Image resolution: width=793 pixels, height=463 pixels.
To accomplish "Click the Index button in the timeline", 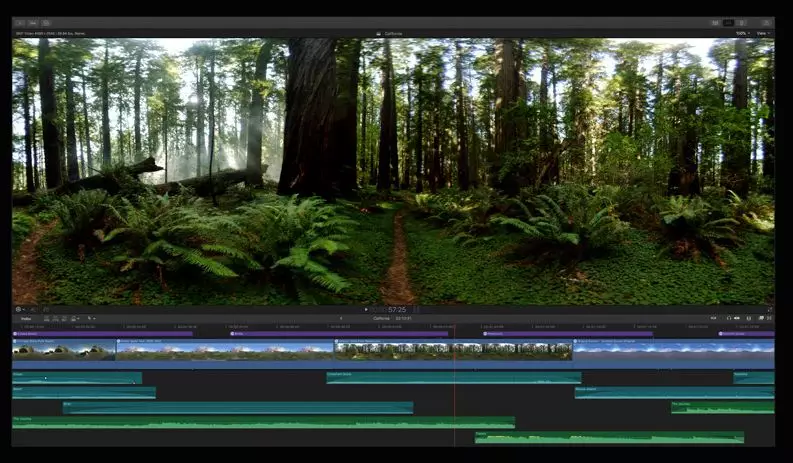I will pyautogui.click(x=26, y=318).
